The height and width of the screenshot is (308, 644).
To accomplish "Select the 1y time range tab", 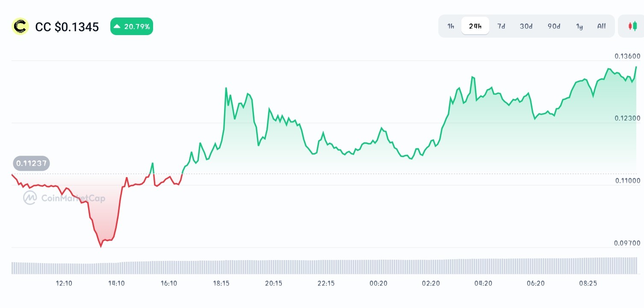I will coord(579,26).
